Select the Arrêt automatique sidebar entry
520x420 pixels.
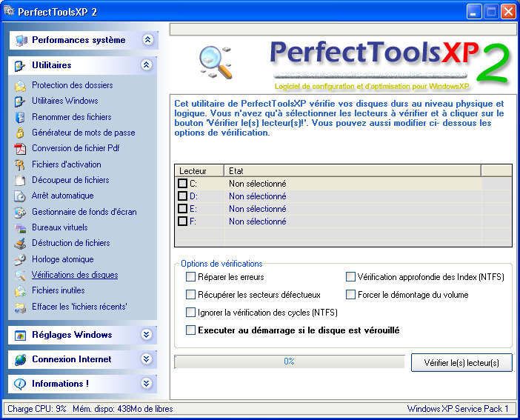tap(63, 196)
